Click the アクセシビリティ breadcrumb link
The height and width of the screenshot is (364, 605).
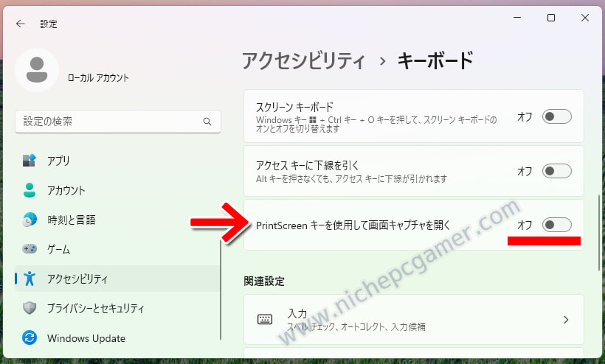click(x=303, y=61)
